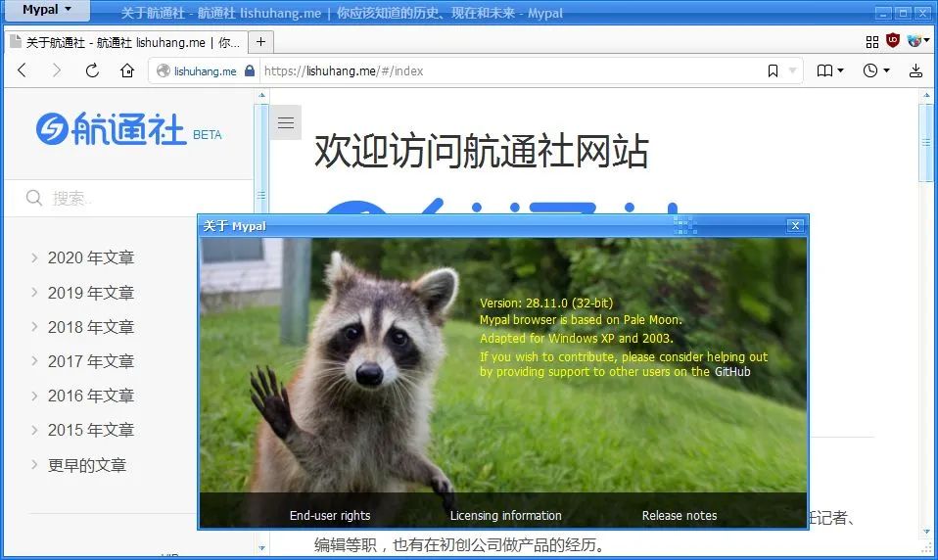Screen dimensions: 938x560
Task: Click the back navigation arrow
Action: tap(23, 70)
